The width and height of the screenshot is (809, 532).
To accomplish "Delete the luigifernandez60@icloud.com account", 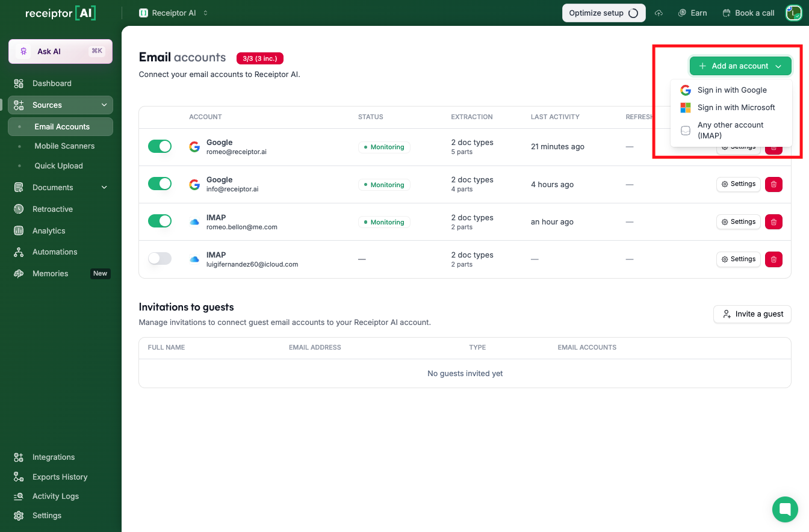I will pyautogui.click(x=773, y=259).
